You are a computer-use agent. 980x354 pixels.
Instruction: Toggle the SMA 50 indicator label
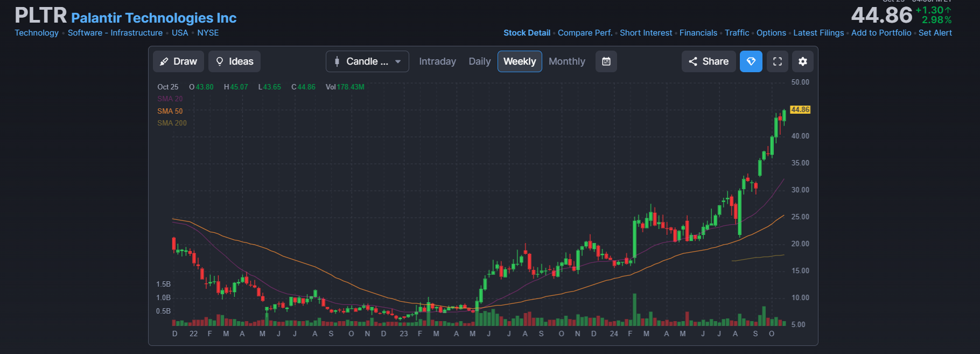[x=170, y=111]
